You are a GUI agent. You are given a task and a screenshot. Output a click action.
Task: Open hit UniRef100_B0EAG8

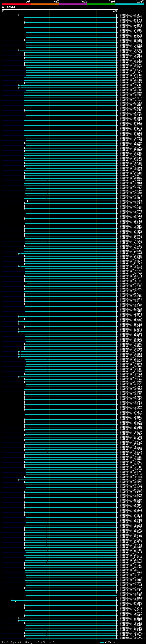(x=131, y=20)
